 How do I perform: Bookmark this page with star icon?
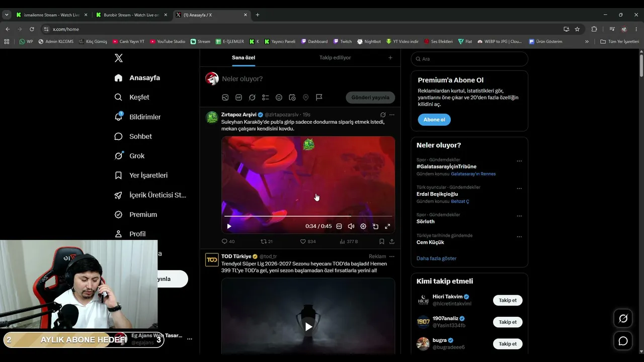pos(577,29)
